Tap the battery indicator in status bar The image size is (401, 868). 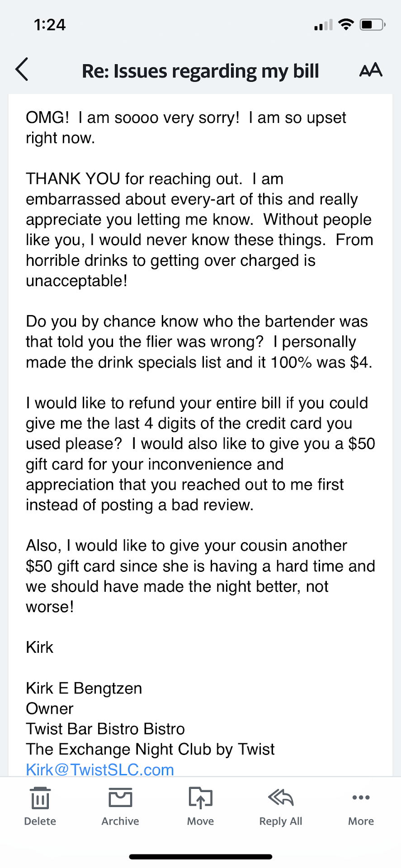[372, 24]
